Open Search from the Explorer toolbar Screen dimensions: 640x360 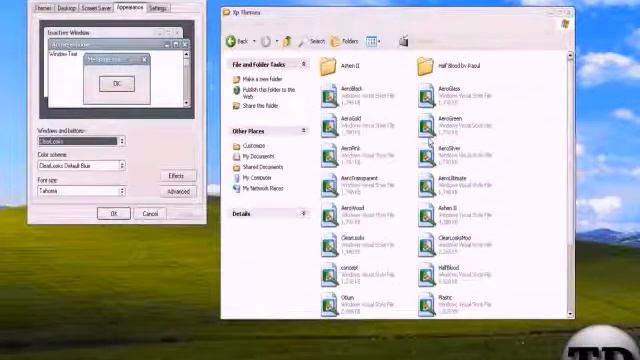(311, 41)
